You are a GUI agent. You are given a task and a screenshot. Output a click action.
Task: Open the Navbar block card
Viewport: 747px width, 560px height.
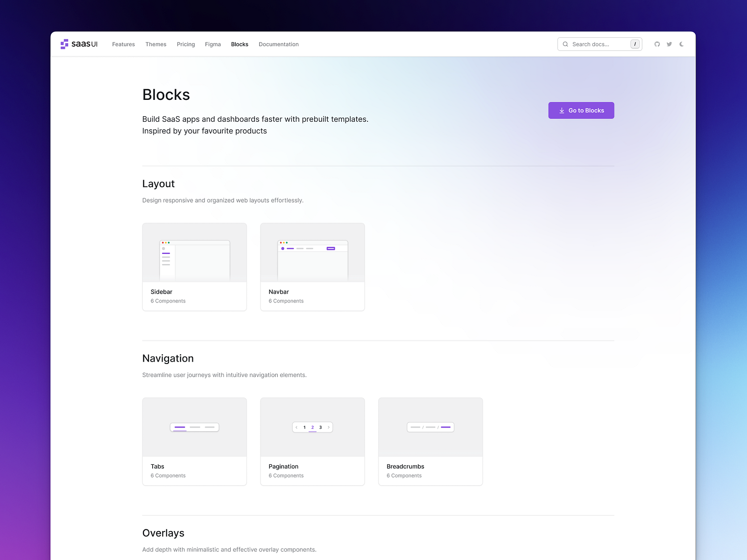tap(312, 266)
